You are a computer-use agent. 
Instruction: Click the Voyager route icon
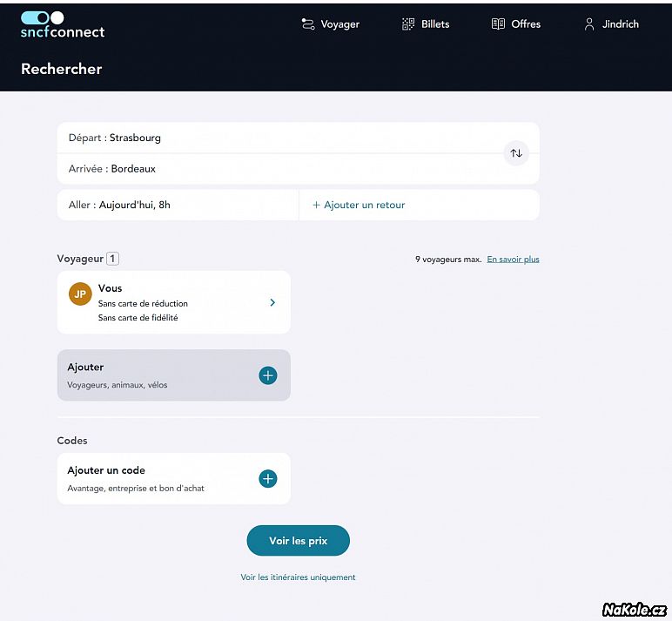(x=308, y=24)
